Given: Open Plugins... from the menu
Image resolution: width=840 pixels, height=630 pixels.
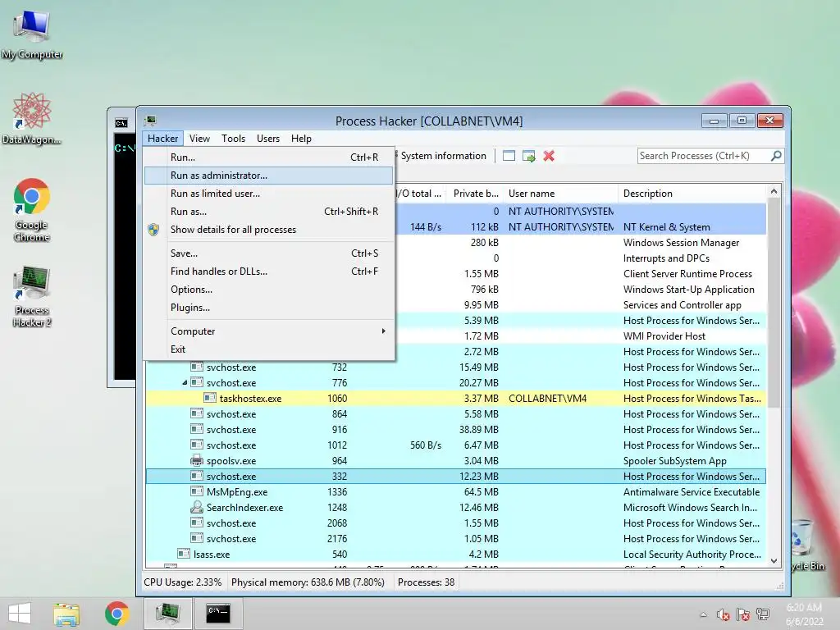Looking at the screenshot, I should 269,308.
